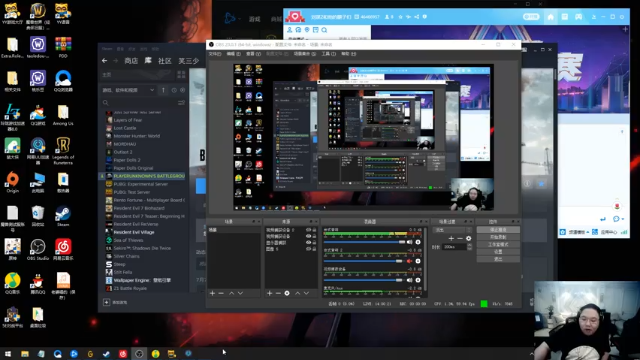Open the YY window gamepad icon
This screenshot has height=360, width=640.
coord(578,17)
